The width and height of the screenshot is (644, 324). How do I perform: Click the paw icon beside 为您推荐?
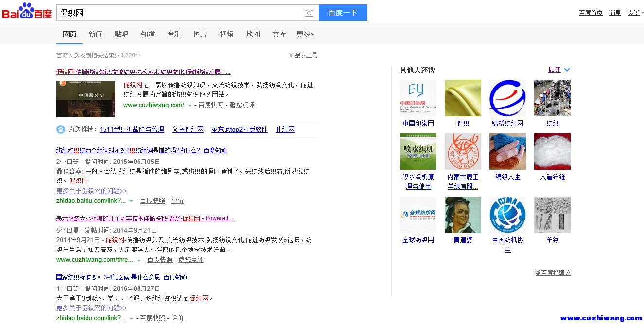pyautogui.click(x=61, y=129)
